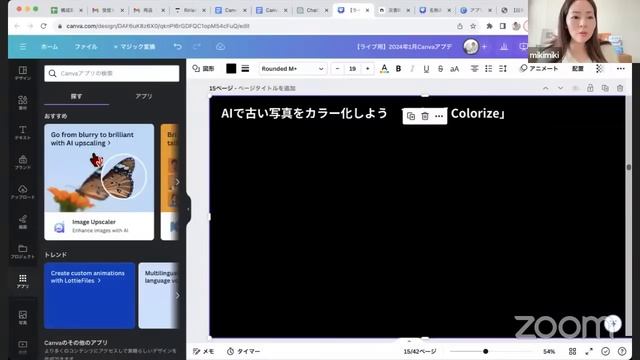Open the Home menu
The image size is (640, 360).
pyautogui.click(x=49, y=47)
